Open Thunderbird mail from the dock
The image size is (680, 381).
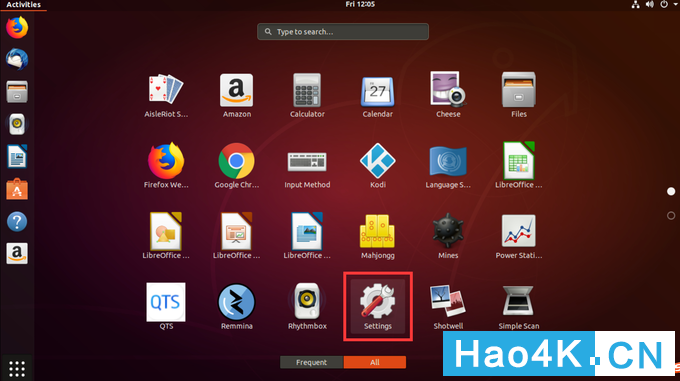coord(17,59)
